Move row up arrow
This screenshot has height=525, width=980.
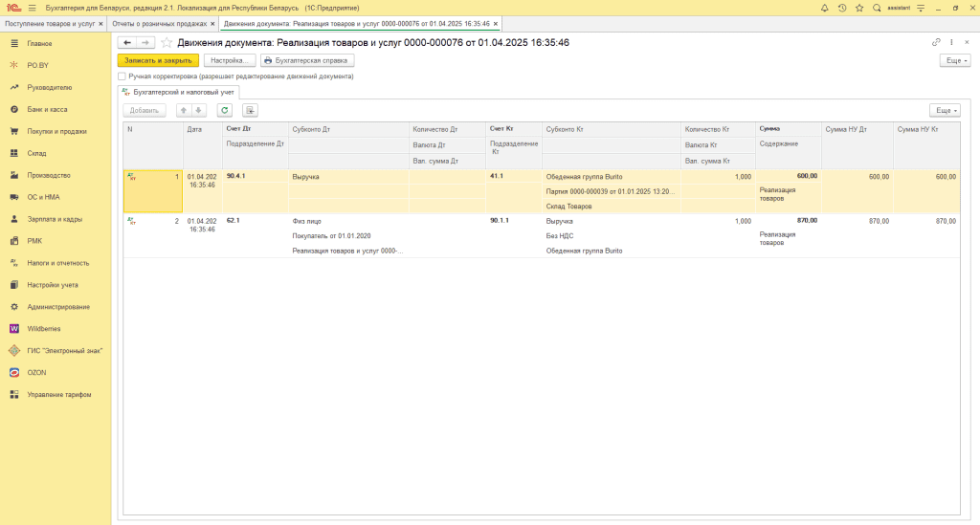[184, 111]
